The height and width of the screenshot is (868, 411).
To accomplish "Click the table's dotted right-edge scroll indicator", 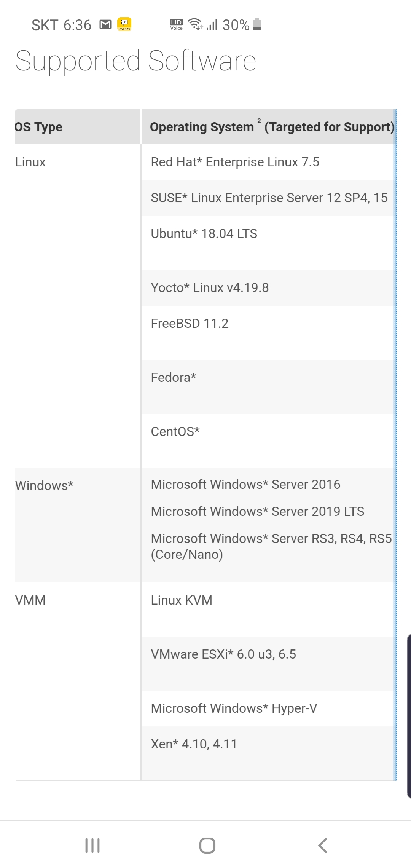I will pyautogui.click(x=395, y=445).
